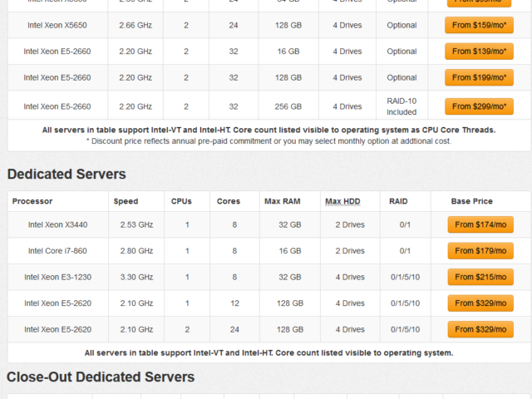The image size is (532, 399).
Task: Click 16 GB in the Intel Core i7-860 row
Action: coord(290,251)
